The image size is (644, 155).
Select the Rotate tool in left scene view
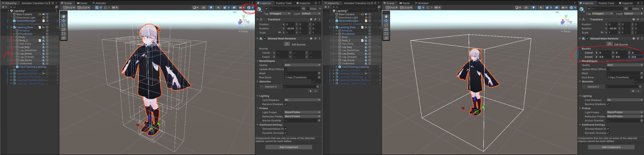63,25
